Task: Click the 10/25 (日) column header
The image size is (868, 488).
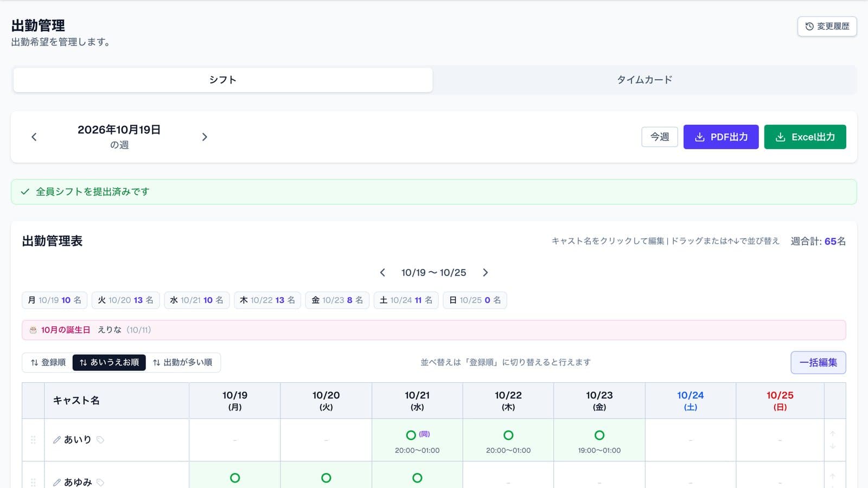Action: pos(780,401)
